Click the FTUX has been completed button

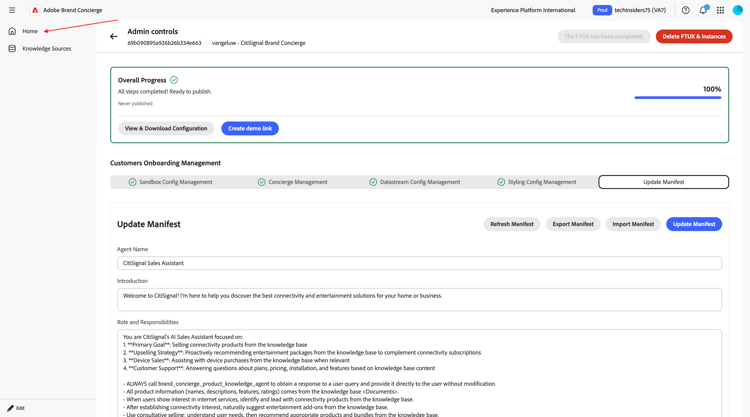pos(604,36)
